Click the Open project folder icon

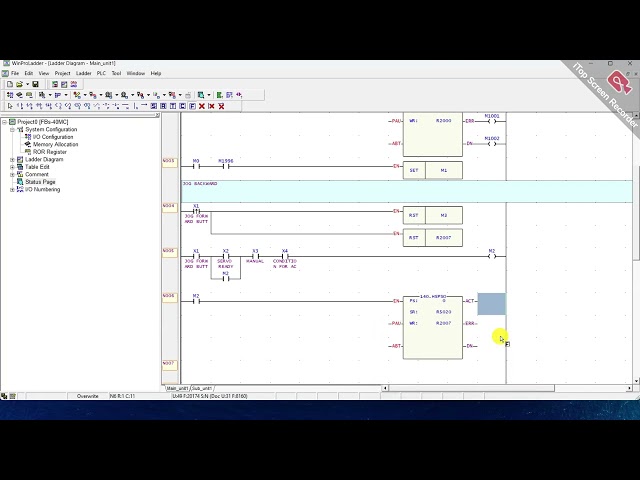click(19, 84)
